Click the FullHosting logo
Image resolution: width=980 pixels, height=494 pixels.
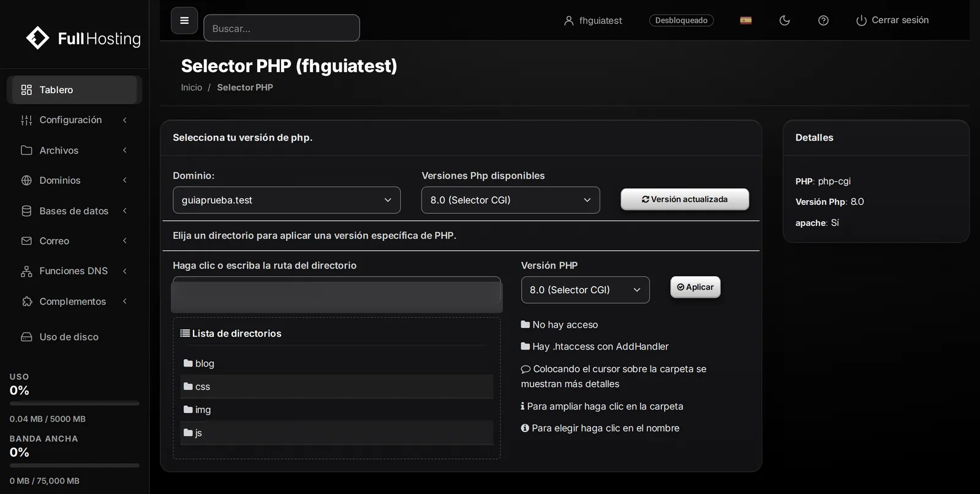(x=83, y=39)
